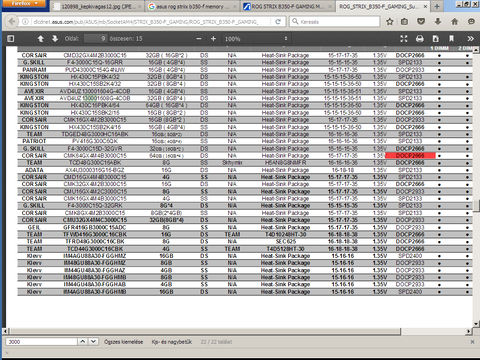
Task: Click vertical scrollbar down arrow
Action: click(476, 324)
